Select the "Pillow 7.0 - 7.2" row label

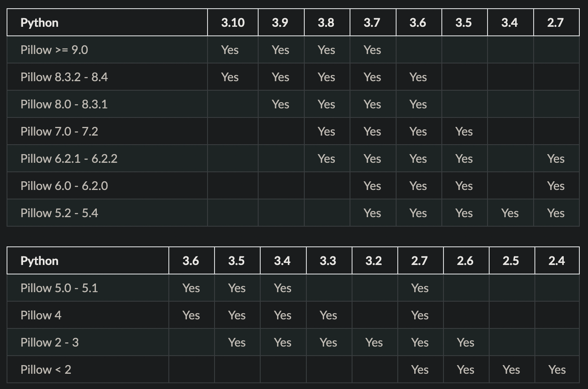click(x=59, y=131)
